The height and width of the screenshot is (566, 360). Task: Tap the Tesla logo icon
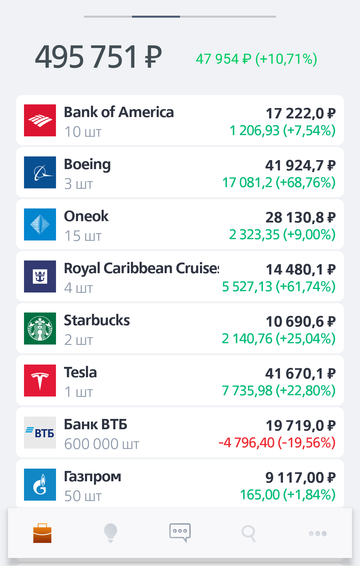[x=40, y=380]
